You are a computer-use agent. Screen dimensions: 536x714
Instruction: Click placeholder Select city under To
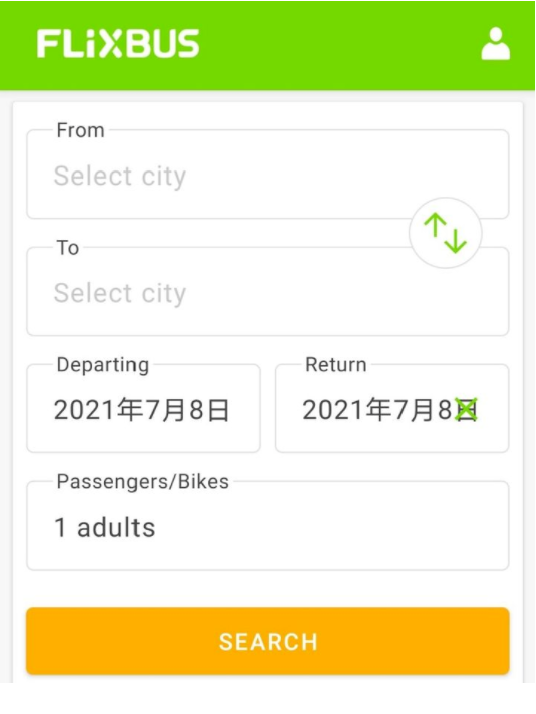(x=120, y=293)
